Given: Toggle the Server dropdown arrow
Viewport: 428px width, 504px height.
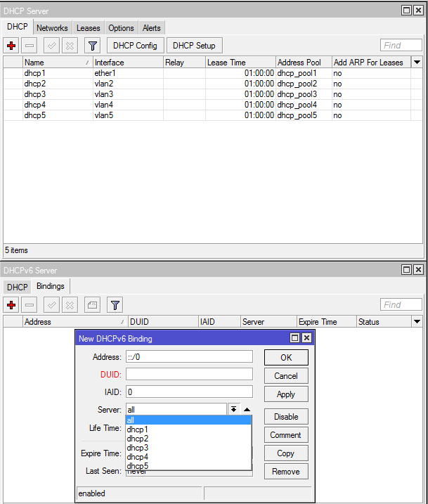Looking at the screenshot, I should coord(233,409).
